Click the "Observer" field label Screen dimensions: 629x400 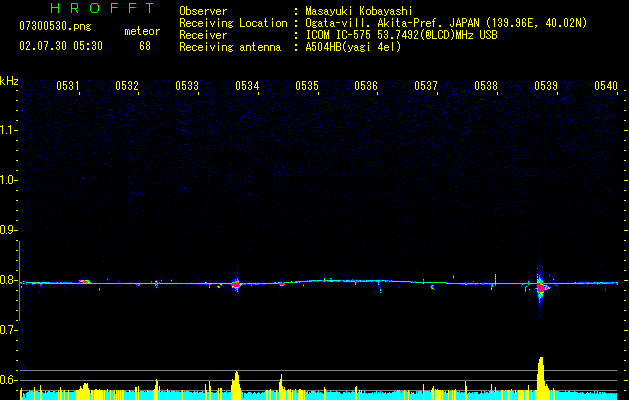click(x=203, y=11)
